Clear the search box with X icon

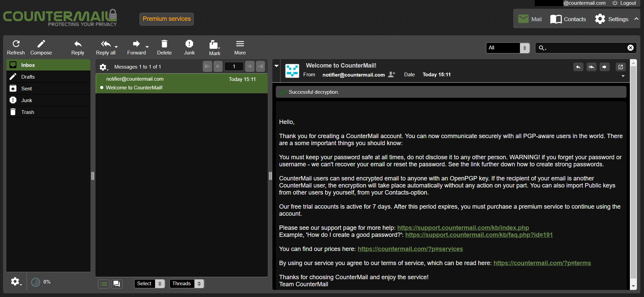(631, 48)
